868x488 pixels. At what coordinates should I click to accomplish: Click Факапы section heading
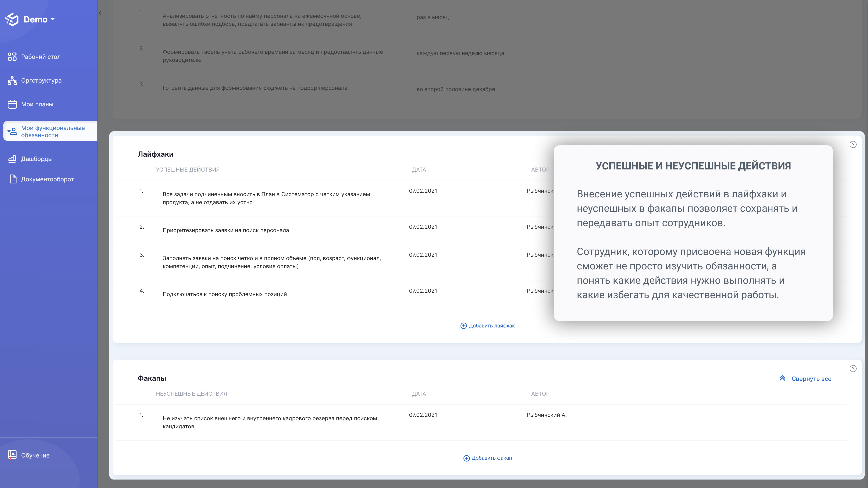click(152, 378)
